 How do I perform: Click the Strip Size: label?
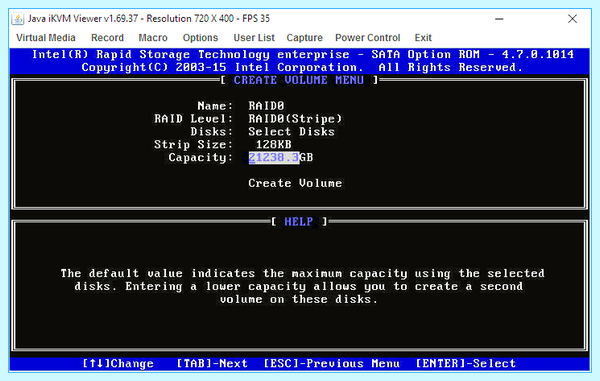[x=194, y=144]
